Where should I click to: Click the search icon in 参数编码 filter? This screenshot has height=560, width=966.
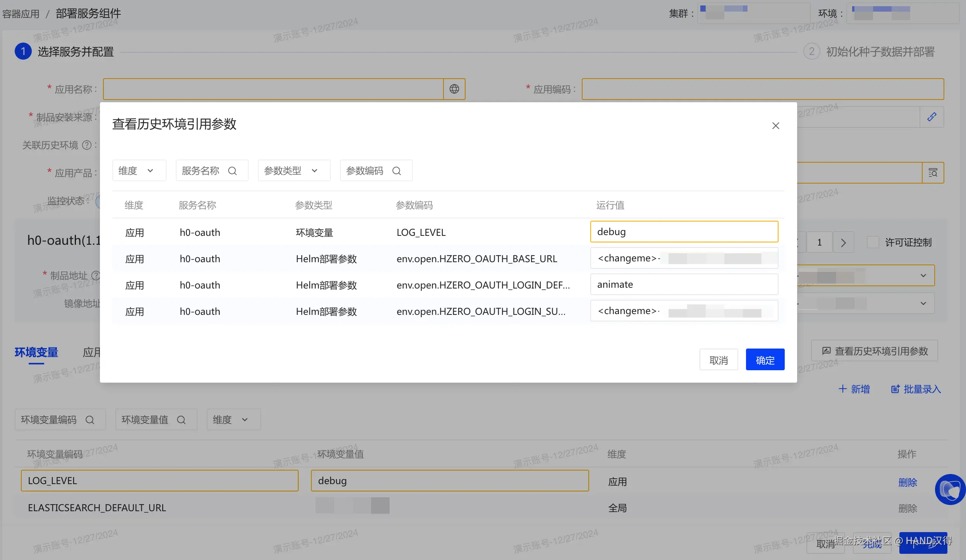[397, 171]
